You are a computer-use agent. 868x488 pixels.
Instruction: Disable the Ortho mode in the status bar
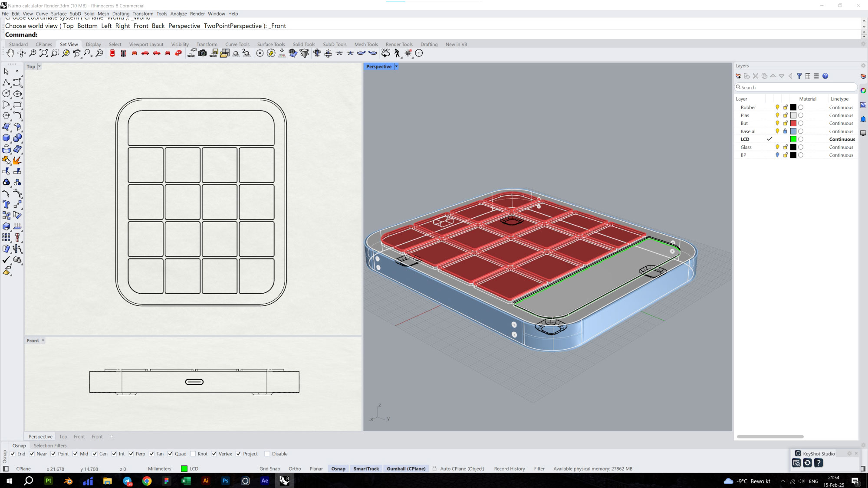point(295,468)
